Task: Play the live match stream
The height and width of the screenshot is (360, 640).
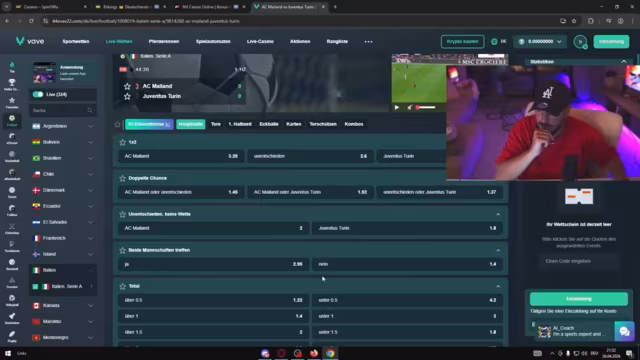Action: tap(397, 107)
